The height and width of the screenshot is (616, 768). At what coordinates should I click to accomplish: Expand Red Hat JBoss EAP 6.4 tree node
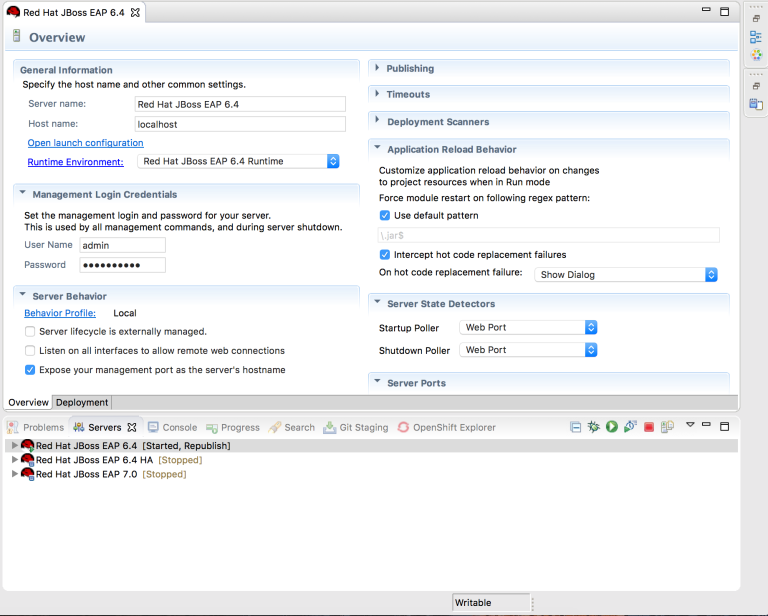tap(15, 445)
